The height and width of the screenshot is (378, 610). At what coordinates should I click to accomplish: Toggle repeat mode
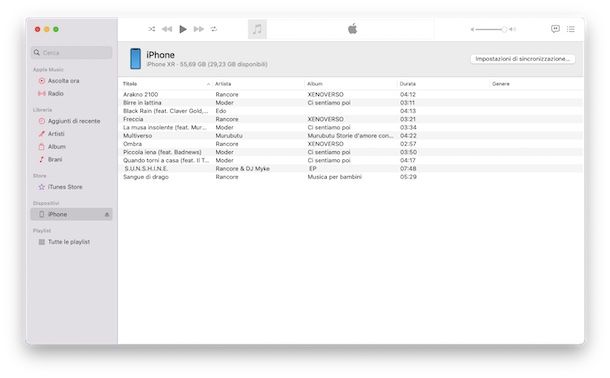214,29
